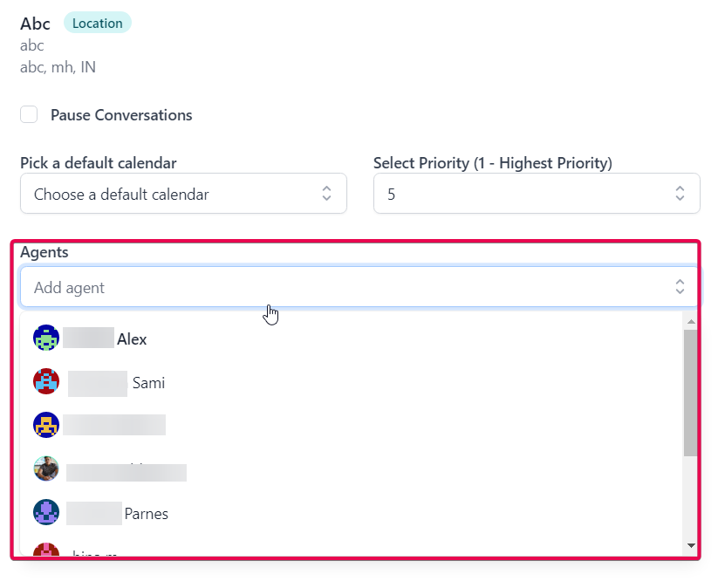Viewport: 718px width, 588px height.
Task: Click the Location badge next to Abc
Action: pyautogui.click(x=97, y=23)
